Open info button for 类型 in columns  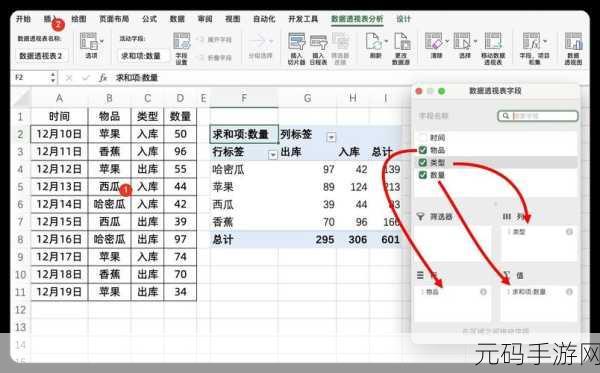click(x=569, y=232)
